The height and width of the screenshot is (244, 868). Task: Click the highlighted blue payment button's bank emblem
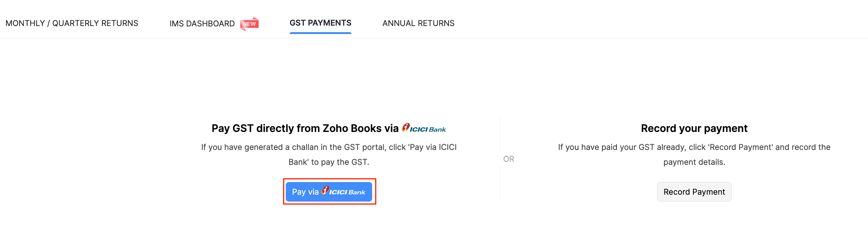click(x=325, y=191)
